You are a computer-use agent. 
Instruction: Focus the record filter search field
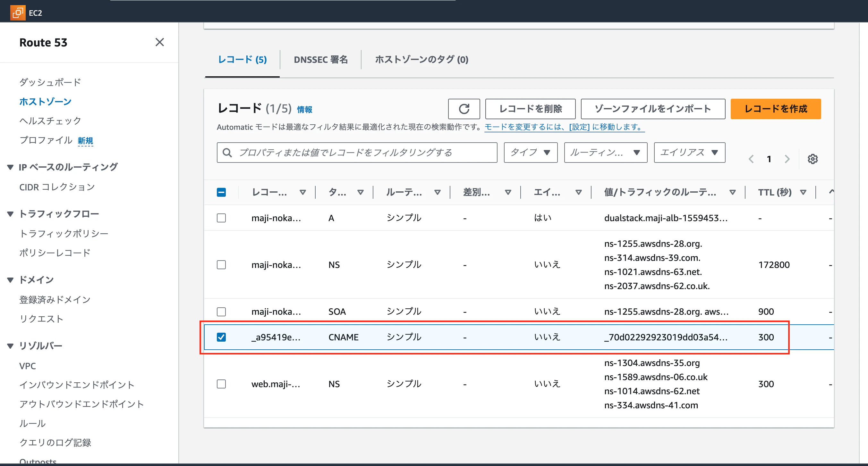tap(357, 153)
